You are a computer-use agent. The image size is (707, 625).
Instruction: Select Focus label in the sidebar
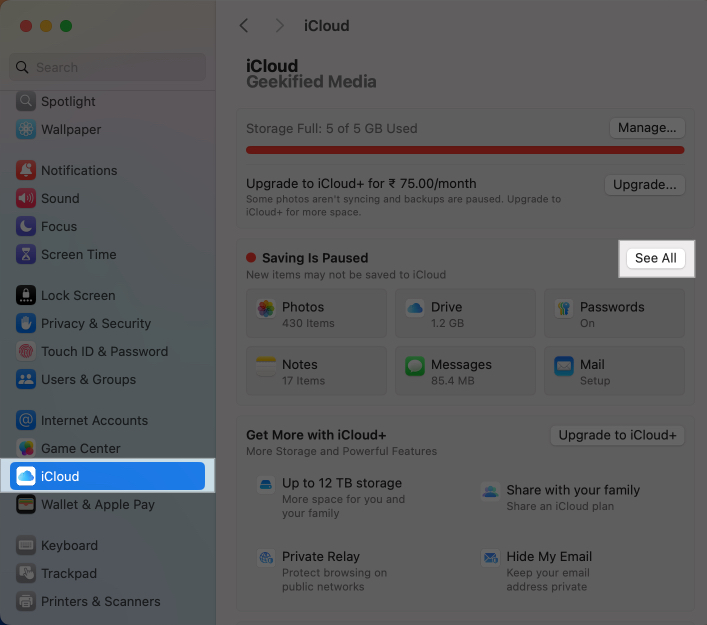pyautogui.click(x=59, y=226)
